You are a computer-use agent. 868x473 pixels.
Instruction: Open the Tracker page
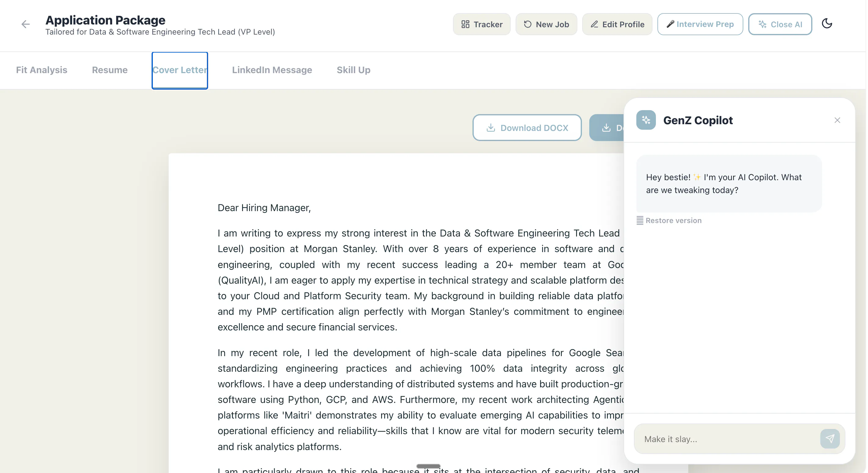tap(482, 24)
